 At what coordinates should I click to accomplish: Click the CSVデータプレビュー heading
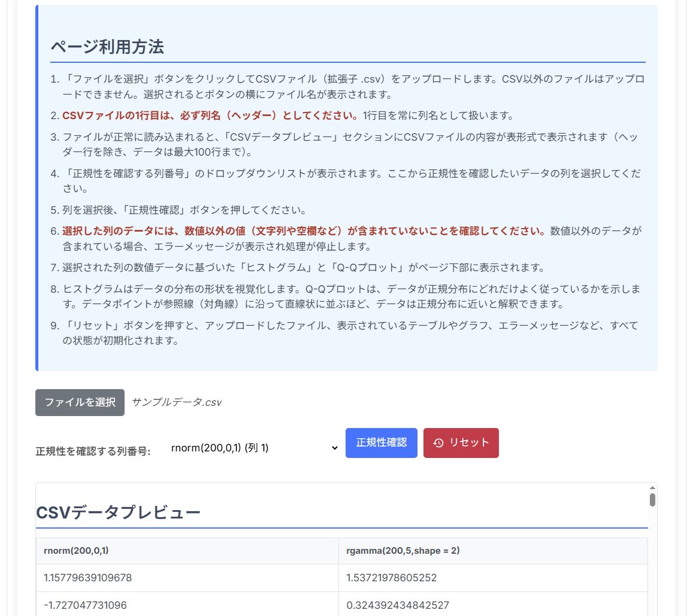coord(119,512)
